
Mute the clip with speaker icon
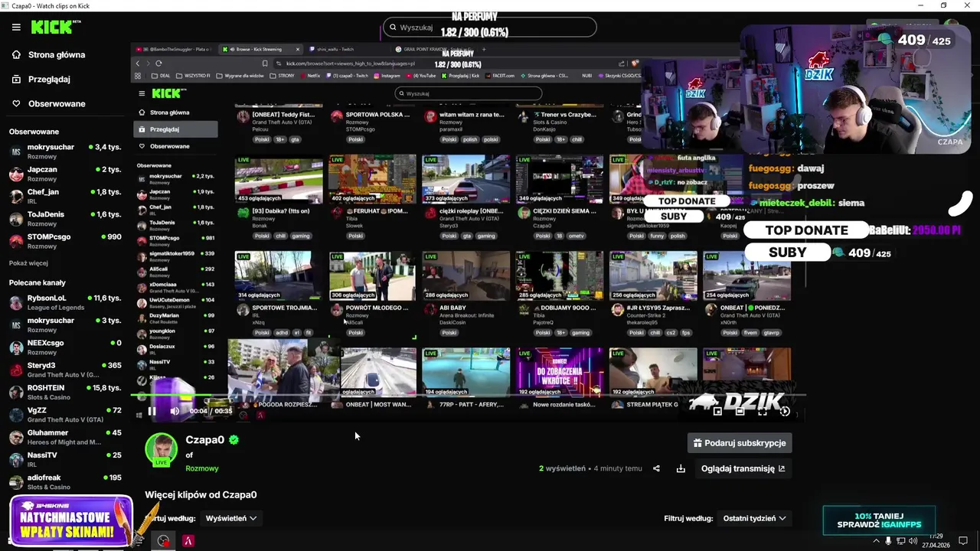[174, 411]
